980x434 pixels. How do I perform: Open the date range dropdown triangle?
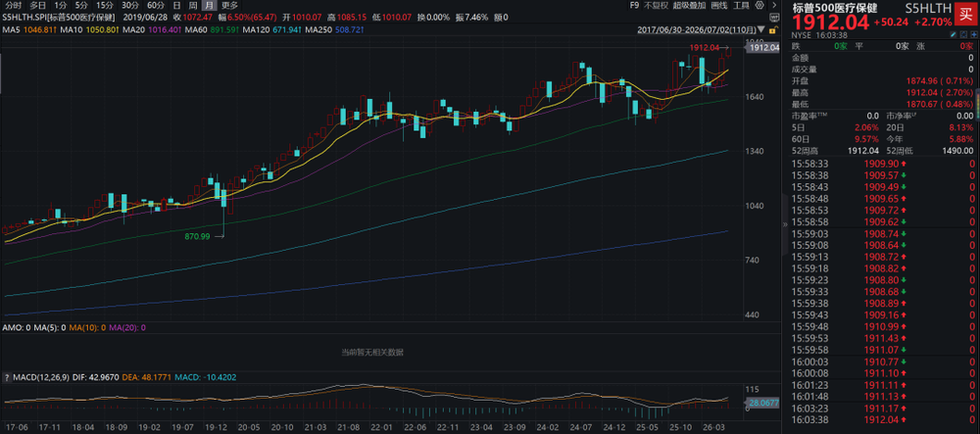pos(760,29)
